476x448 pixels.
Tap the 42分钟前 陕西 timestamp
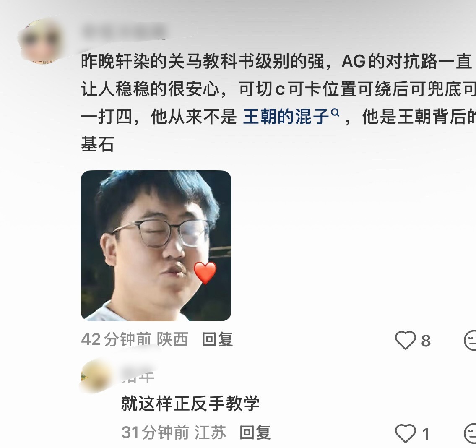pyautogui.click(x=135, y=340)
